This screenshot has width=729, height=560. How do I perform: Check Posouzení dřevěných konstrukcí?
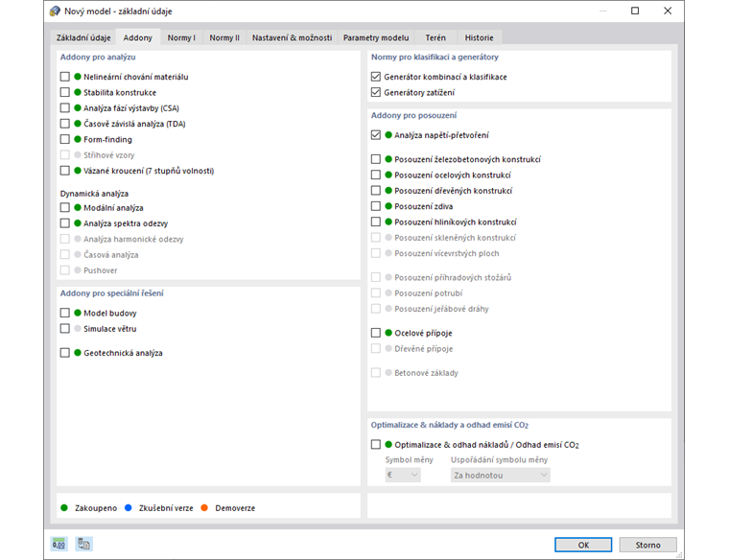point(376,190)
